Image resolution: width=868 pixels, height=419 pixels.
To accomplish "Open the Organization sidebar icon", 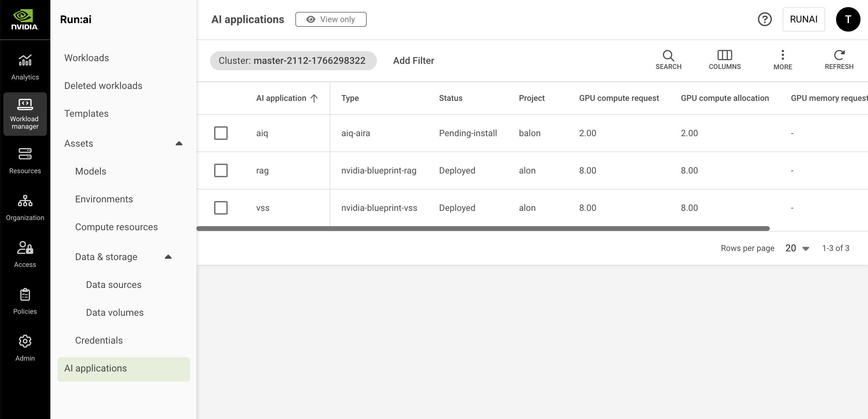I will tap(25, 201).
